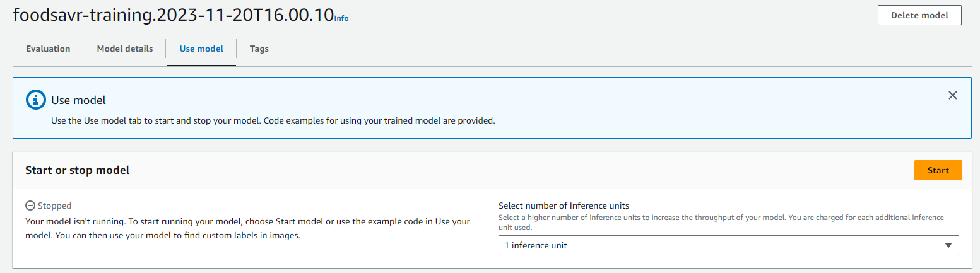
Task: Click the inference units throughput helper text
Action: tap(721, 222)
